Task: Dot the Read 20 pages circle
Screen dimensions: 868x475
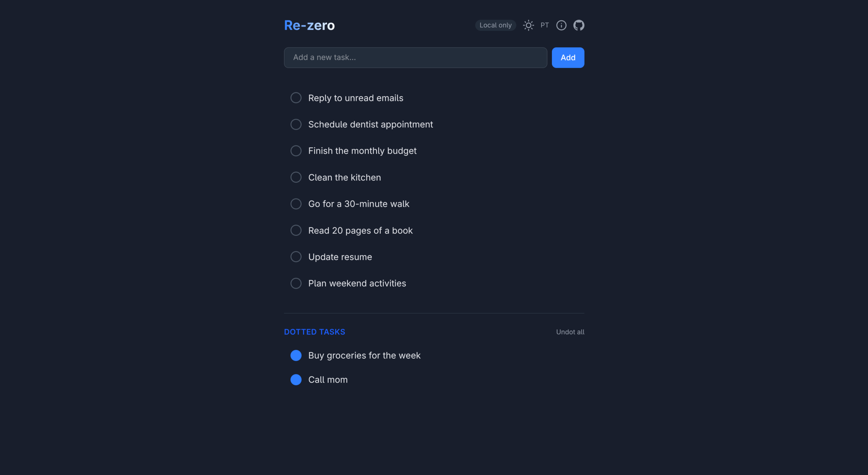Action: pyautogui.click(x=296, y=230)
